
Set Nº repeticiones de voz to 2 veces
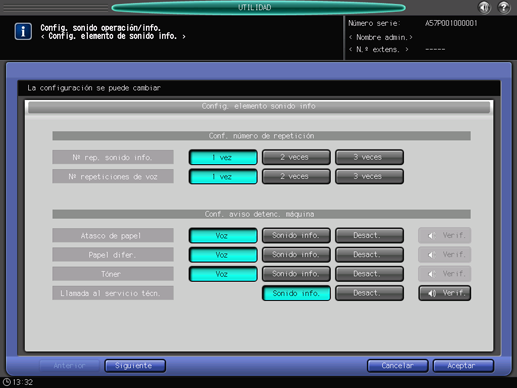(x=296, y=177)
